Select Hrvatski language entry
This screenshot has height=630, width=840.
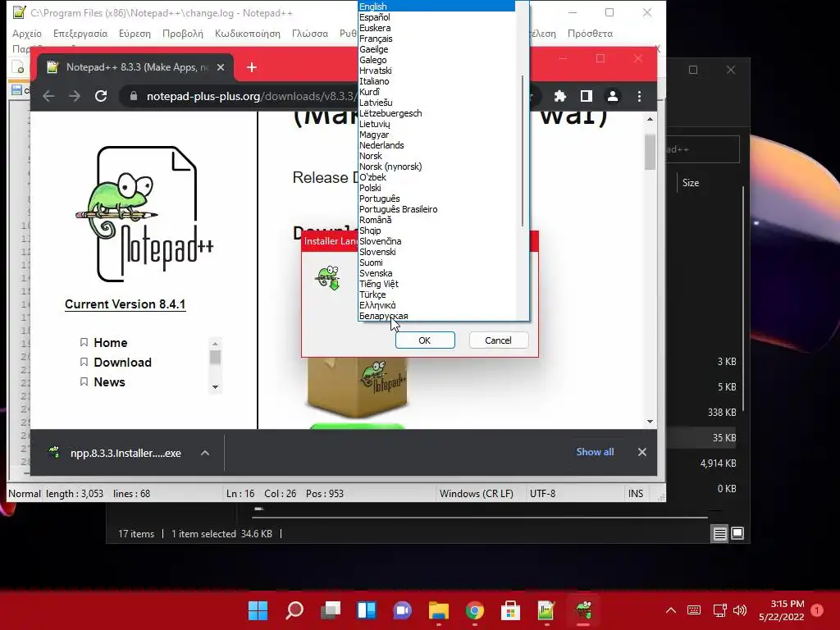[436, 71]
